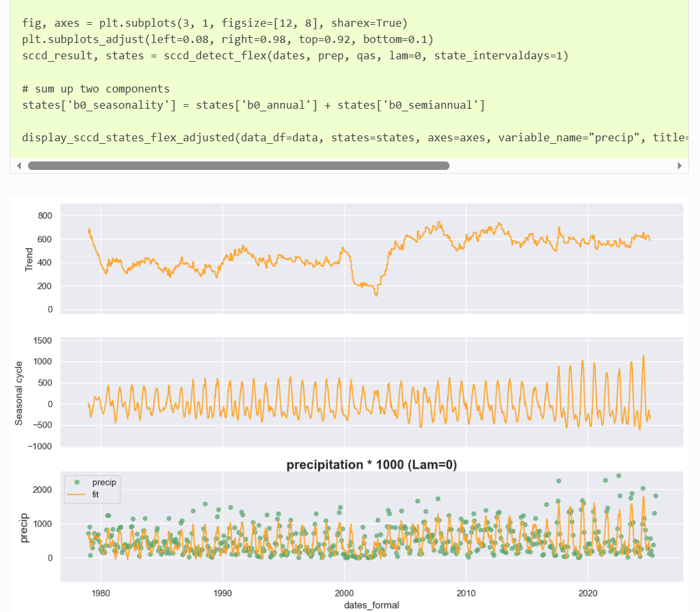Click the left scroll arrow of code block

pyautogui.click(x=19, y=166)
